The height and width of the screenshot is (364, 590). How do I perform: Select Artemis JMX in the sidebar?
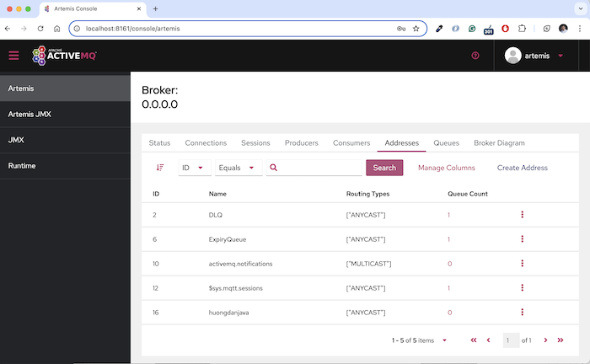pos(65,114)
